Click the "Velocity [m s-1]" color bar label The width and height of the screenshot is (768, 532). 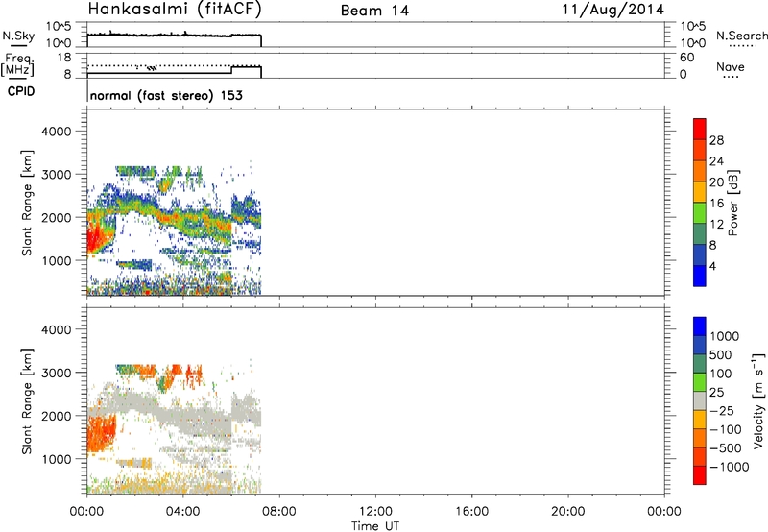tap(758, 400)
